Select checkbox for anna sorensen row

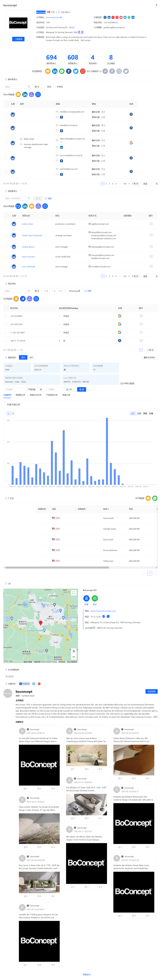pos(5,257)
